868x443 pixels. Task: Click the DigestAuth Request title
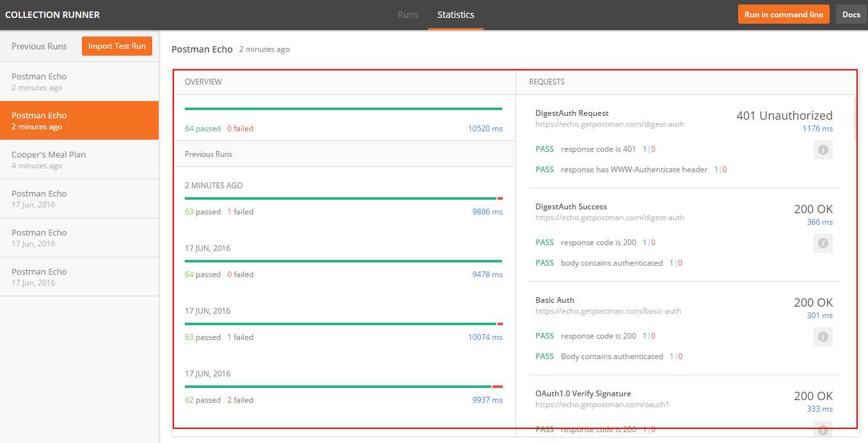coord(572,113)
